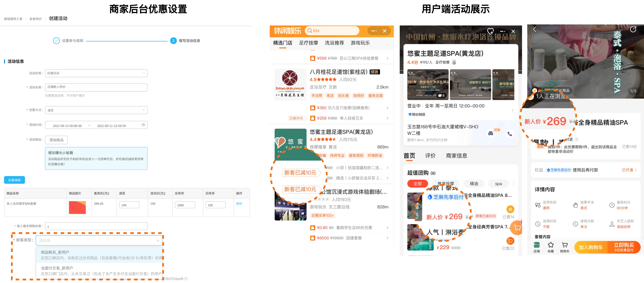Image resolution: width=644 pixels, height=283 pixels.
Task: Click the 打车 car icon
Action: click(x=491, y=133)
